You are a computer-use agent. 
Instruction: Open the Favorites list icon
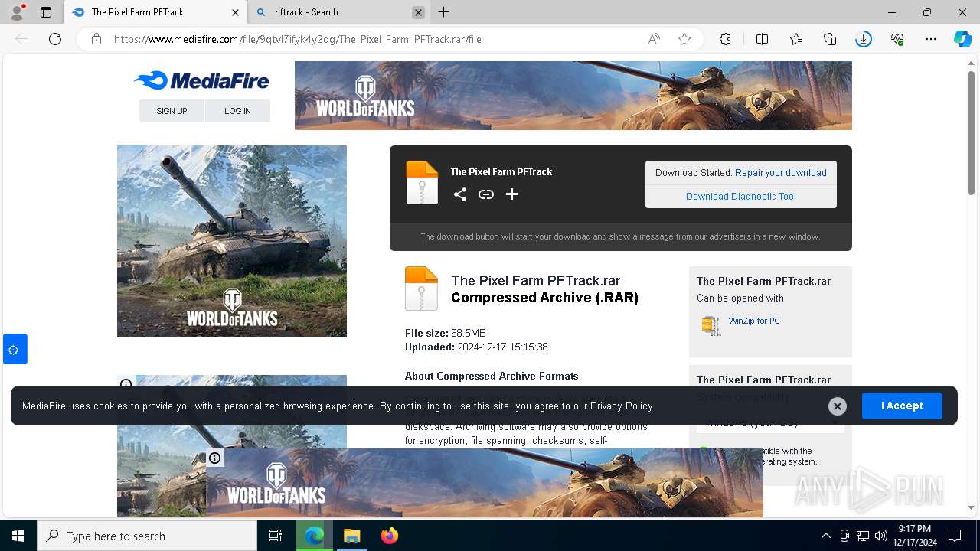click(796, 39)
